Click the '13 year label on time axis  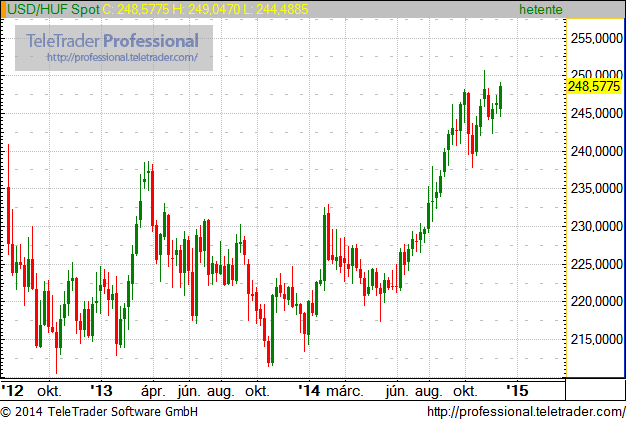click(101, 391)
